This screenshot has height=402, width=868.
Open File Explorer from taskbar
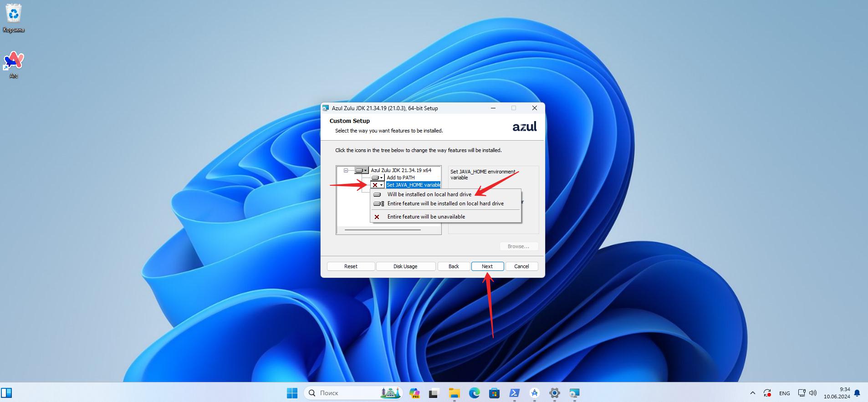454,393
